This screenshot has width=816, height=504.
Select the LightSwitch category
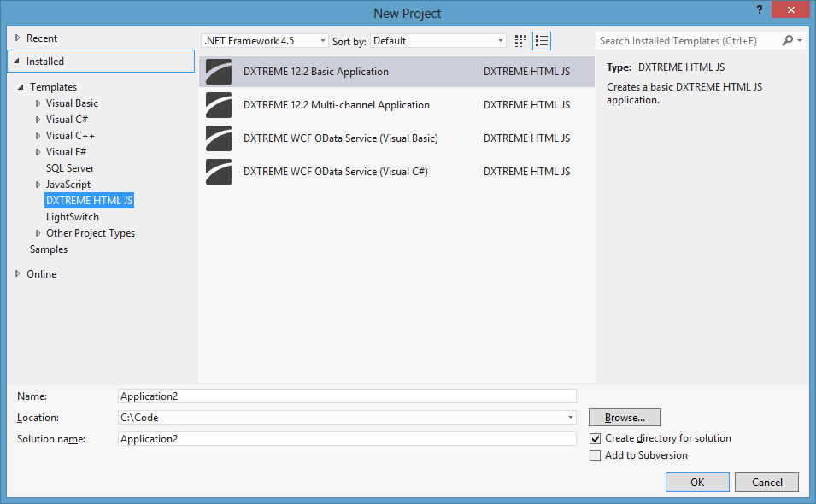[x=73, y=217]
